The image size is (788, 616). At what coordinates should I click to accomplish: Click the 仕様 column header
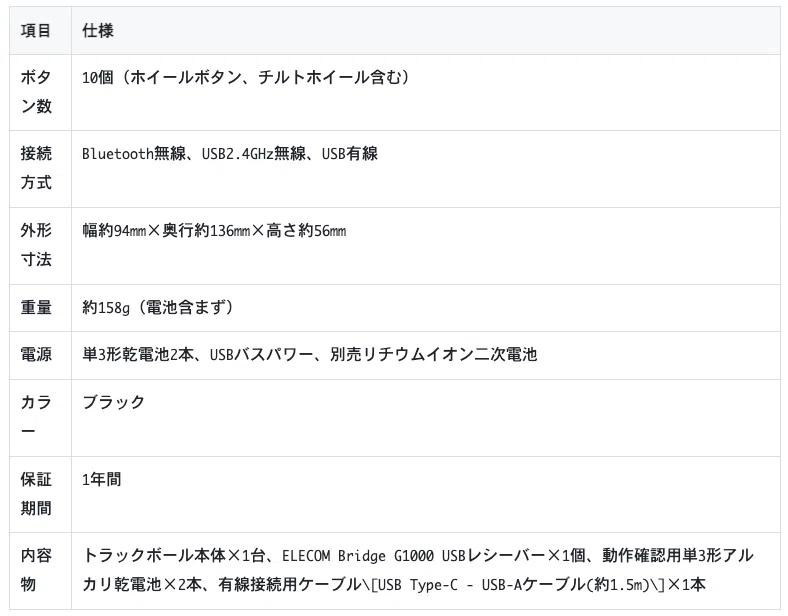click(98, 31)
